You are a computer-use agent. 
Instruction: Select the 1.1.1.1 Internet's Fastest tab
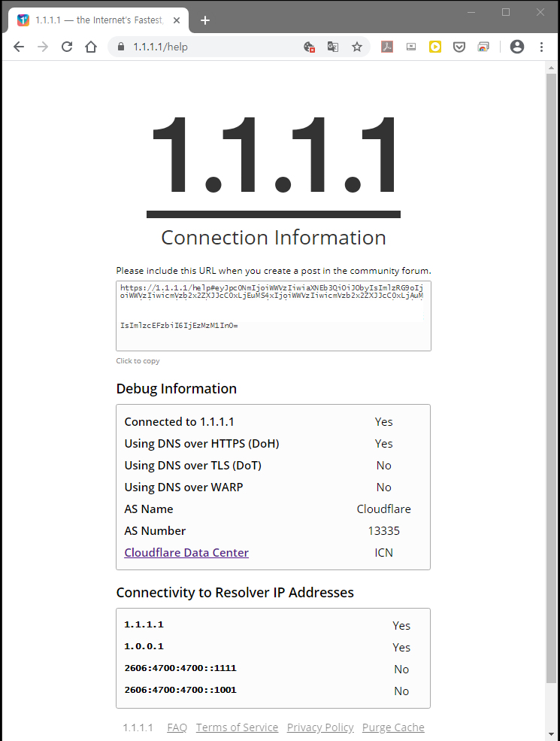click(x=98, y=20)
